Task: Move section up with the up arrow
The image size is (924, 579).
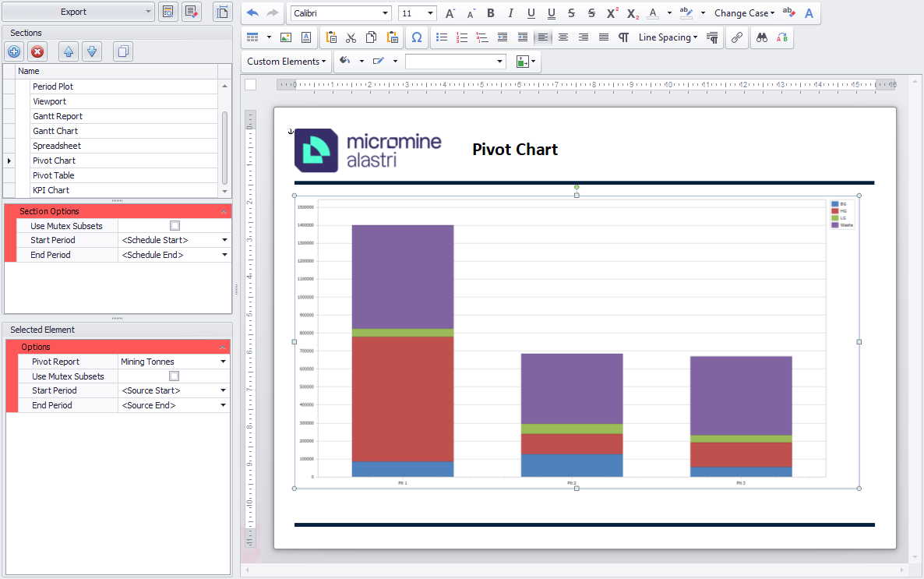Action: 69,52
